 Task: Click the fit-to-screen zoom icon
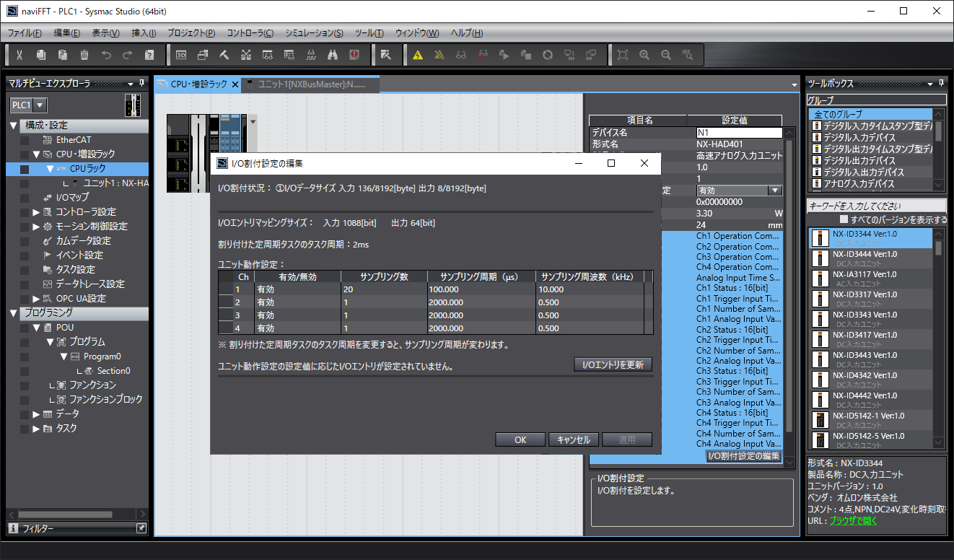tap(623, 55)
